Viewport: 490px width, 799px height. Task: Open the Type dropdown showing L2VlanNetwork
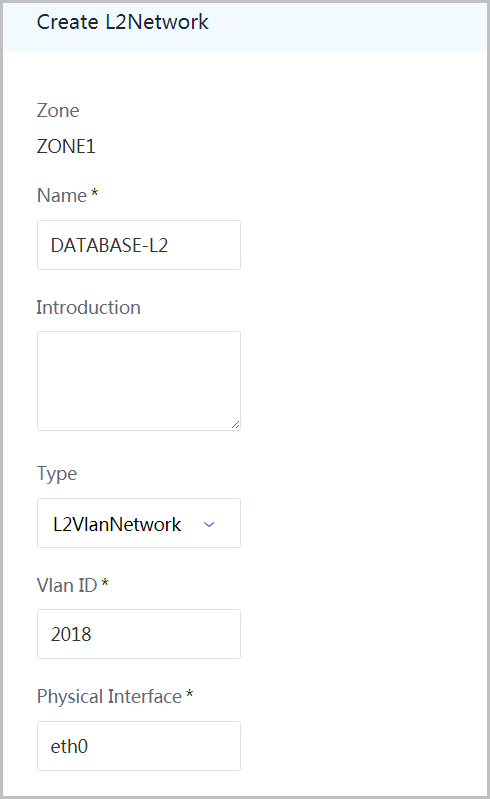(139, 523)
